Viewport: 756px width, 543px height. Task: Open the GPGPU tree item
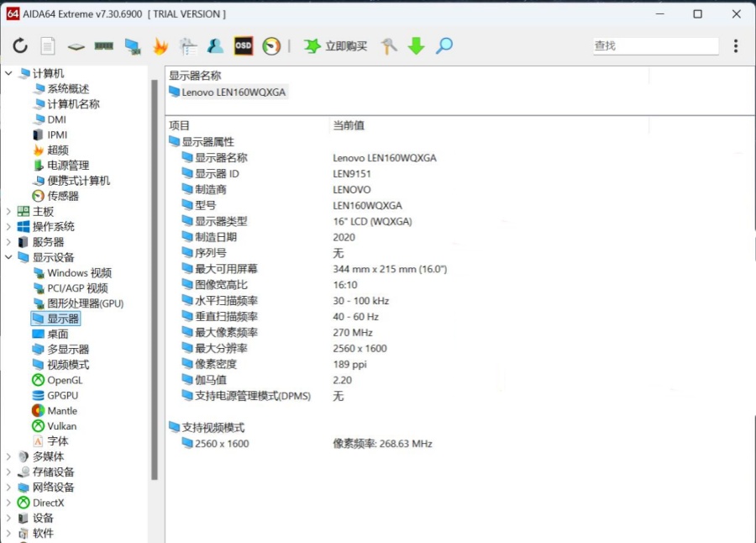[x=55, y=395]
